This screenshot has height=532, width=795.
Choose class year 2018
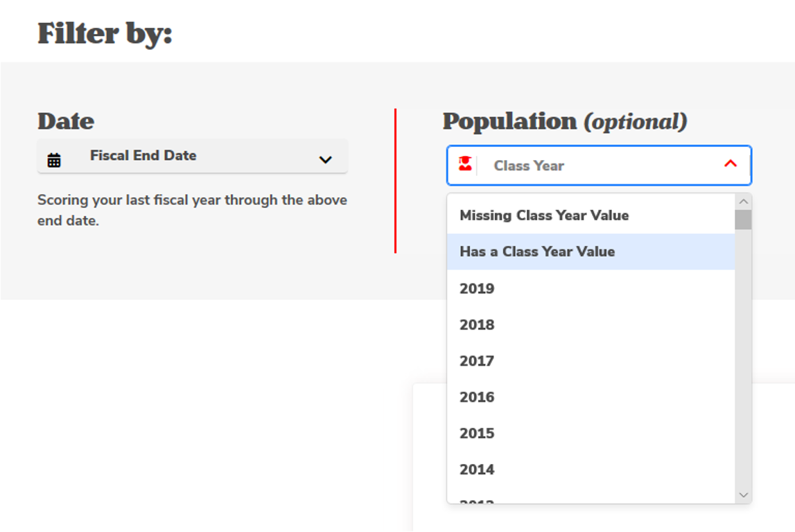click(477, 325)
